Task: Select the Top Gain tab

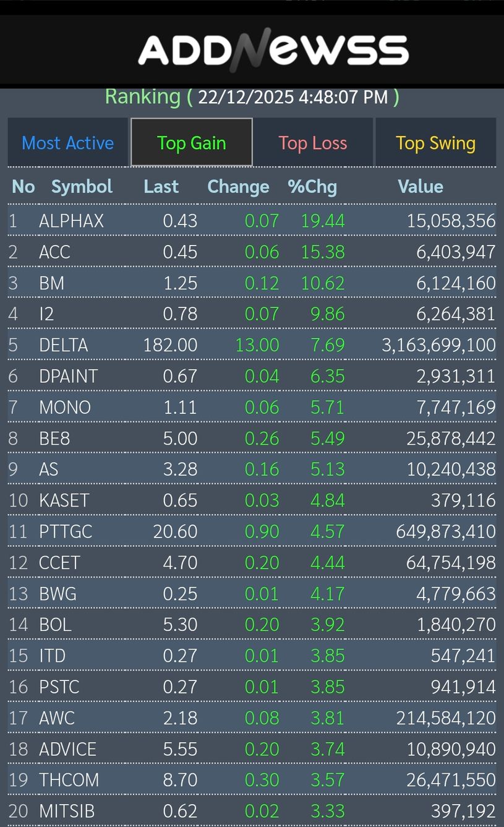Action: [192, 143]
